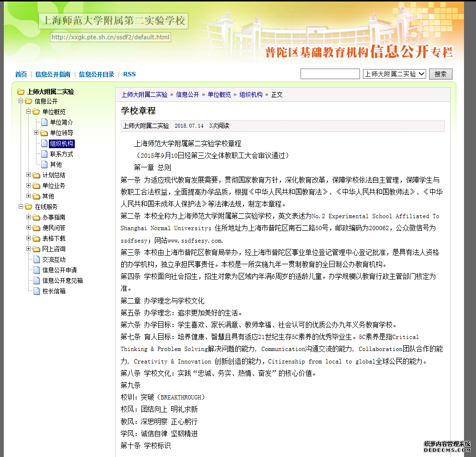Collapse the 在线服务 tree node

[x=21, y=207]
